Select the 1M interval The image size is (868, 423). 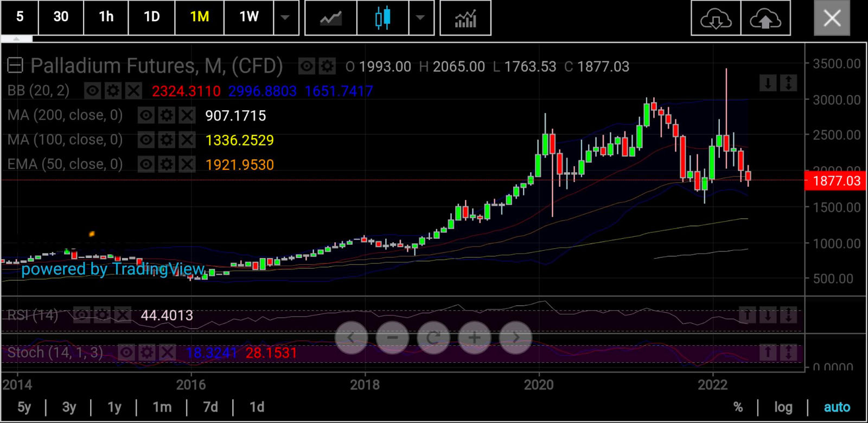click(200, 17)
